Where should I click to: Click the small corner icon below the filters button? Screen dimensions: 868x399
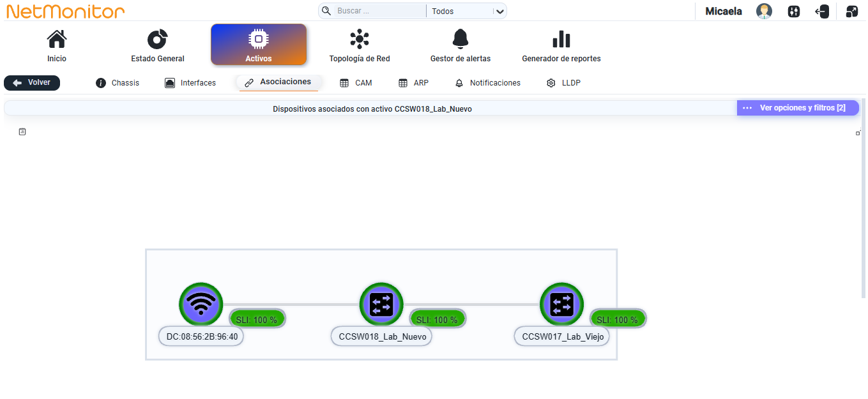858,133
